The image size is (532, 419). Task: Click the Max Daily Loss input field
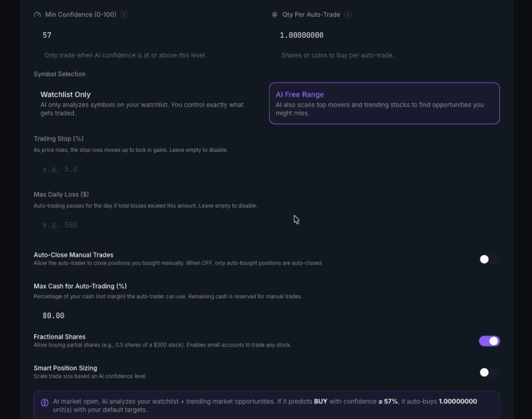click(75, 225)
